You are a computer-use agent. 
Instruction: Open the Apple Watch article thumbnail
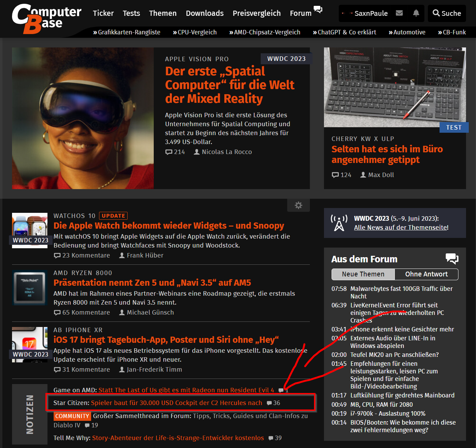[30, 230]
